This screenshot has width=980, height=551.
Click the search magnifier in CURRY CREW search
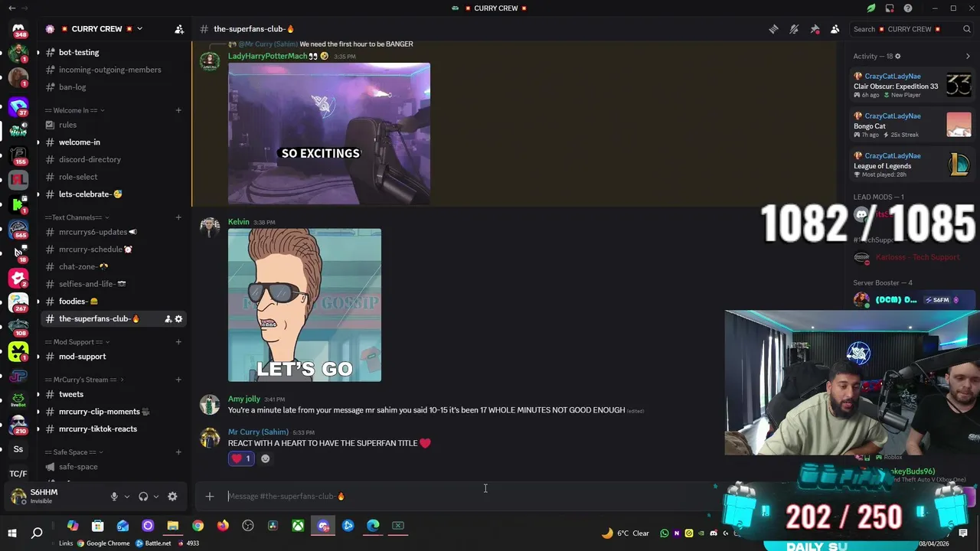(967, 29)
